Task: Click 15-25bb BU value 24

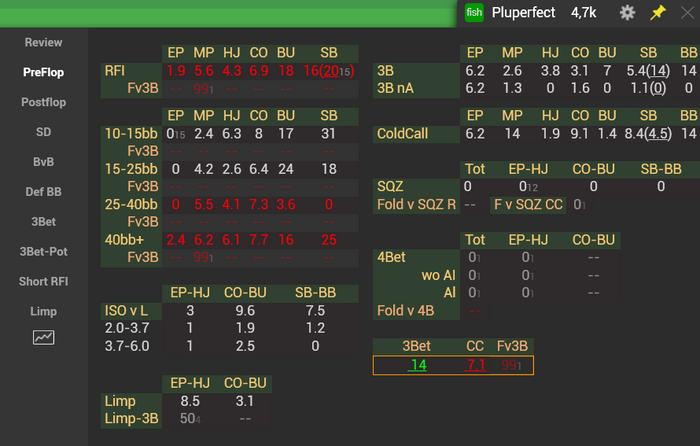Action: pos(286,169)
